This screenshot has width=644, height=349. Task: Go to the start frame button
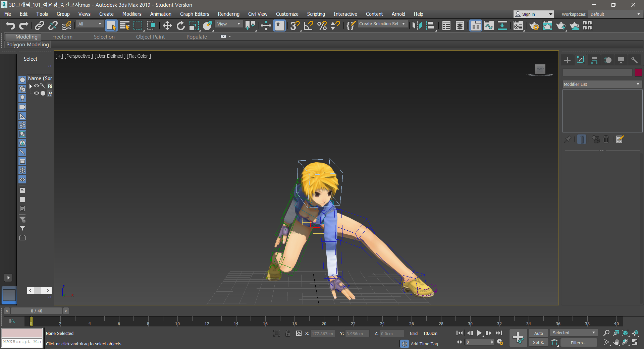[460, 333]
